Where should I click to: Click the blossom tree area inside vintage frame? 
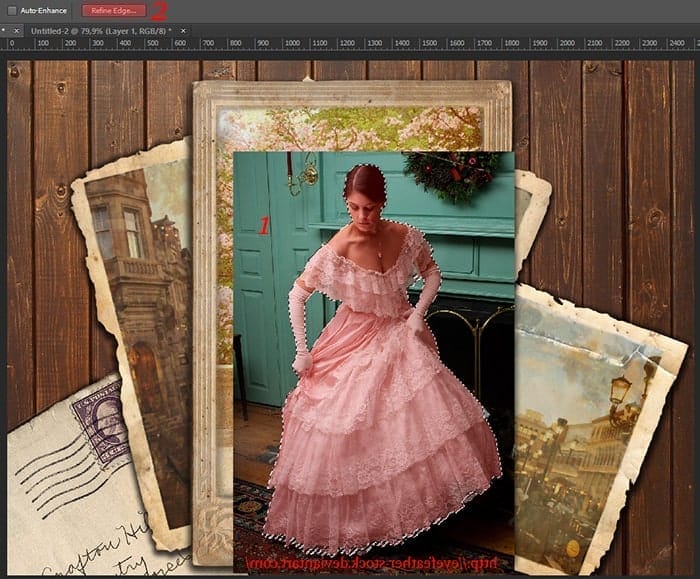pyautogui.click(x=348, y=128)
